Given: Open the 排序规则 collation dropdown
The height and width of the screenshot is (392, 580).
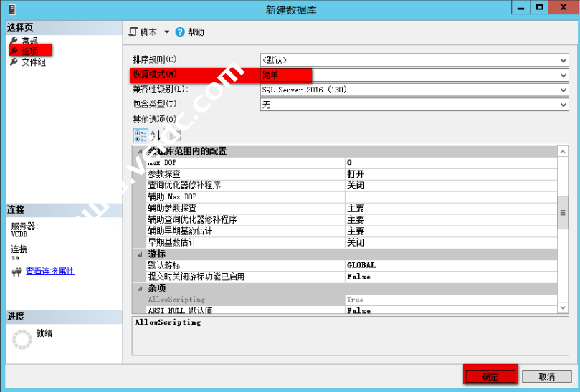Looking at the screenshot, I should click(x=563, y=60).
